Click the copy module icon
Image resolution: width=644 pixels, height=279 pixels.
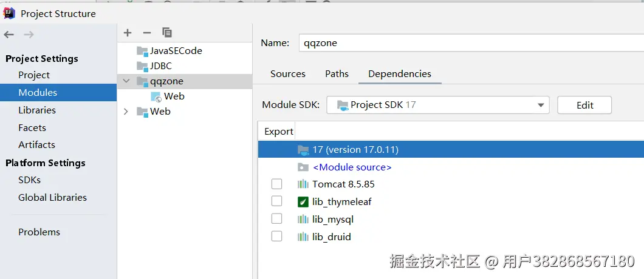tap(167, 33)
